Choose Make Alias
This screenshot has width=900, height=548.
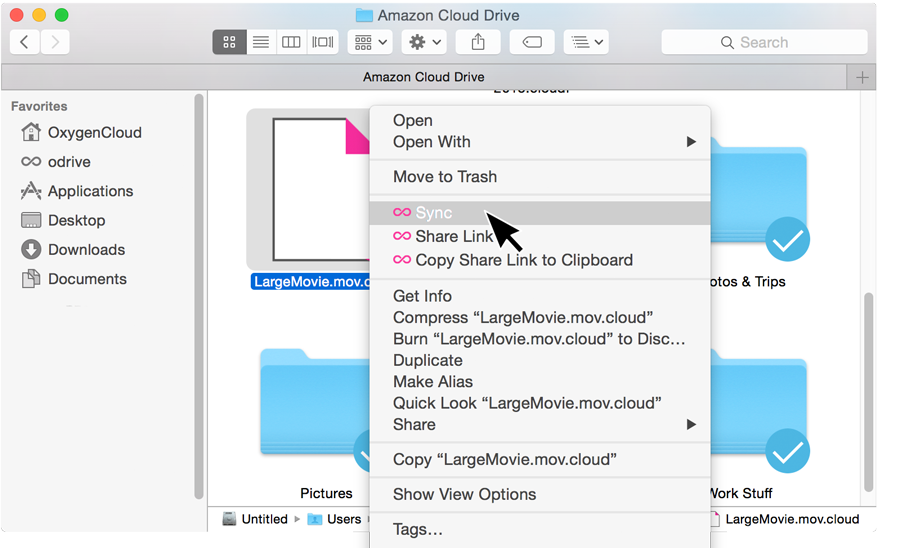(x=540, y=382)
